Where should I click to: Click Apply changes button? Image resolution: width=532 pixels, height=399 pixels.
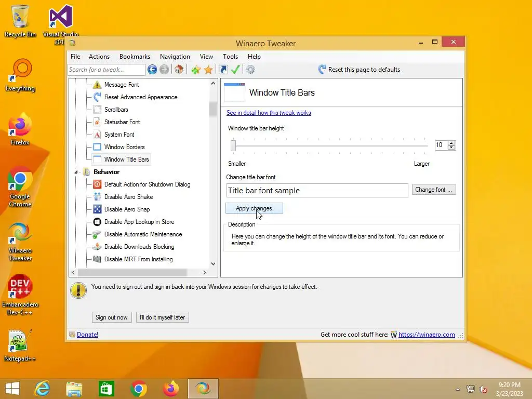(x=254, y=208)
